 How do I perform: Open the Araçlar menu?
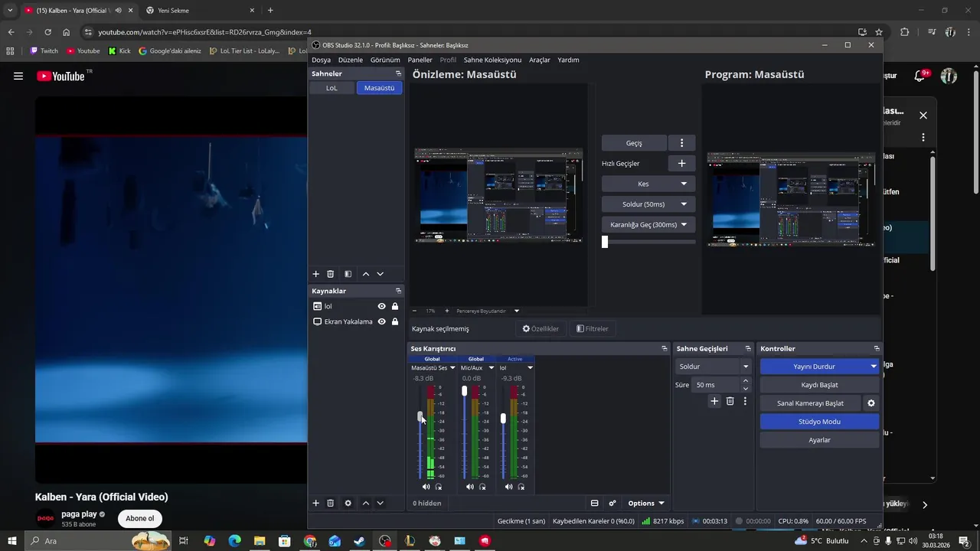pos(540,60)
